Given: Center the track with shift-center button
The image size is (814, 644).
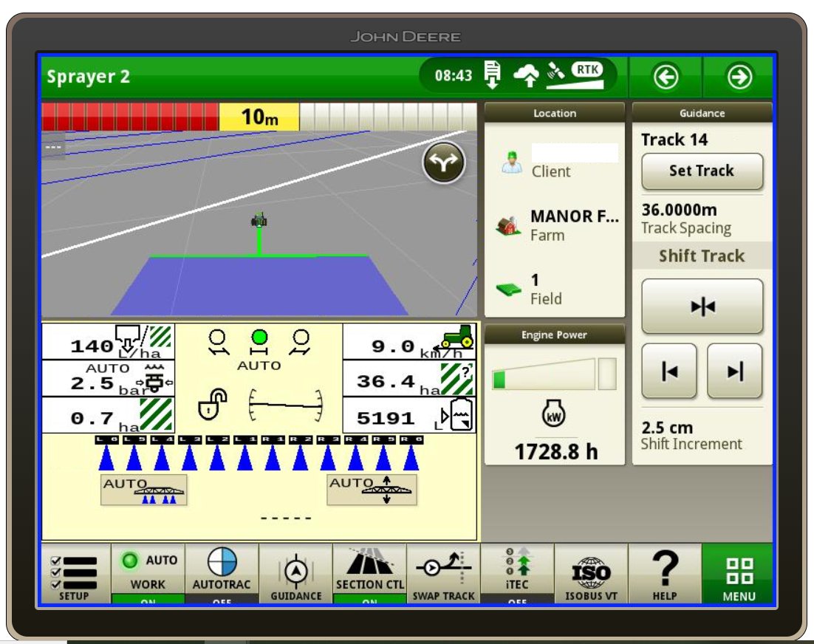Looking at the screenshot, I should coord(702,306).
